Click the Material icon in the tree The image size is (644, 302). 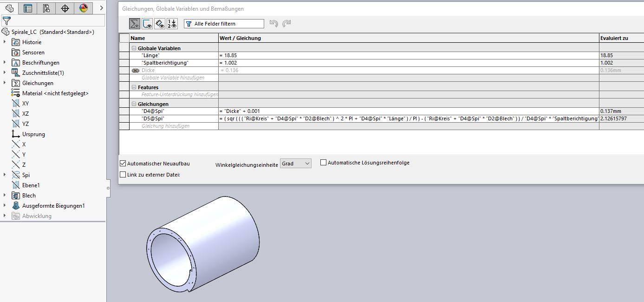point(16,93)
